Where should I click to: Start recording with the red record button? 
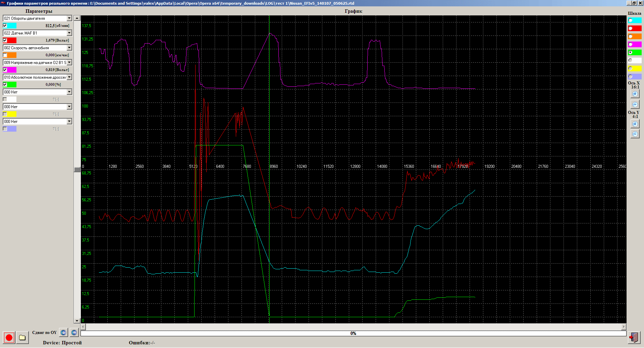point(9,337)
